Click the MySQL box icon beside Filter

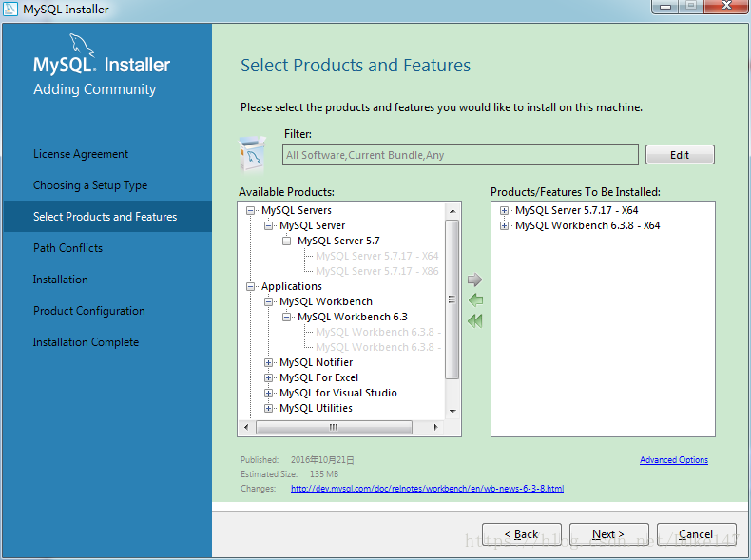[252, 154]
